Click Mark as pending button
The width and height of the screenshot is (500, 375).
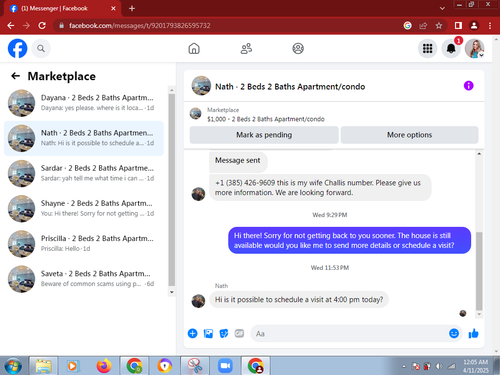pyautogui.click(x=264, y=135)
